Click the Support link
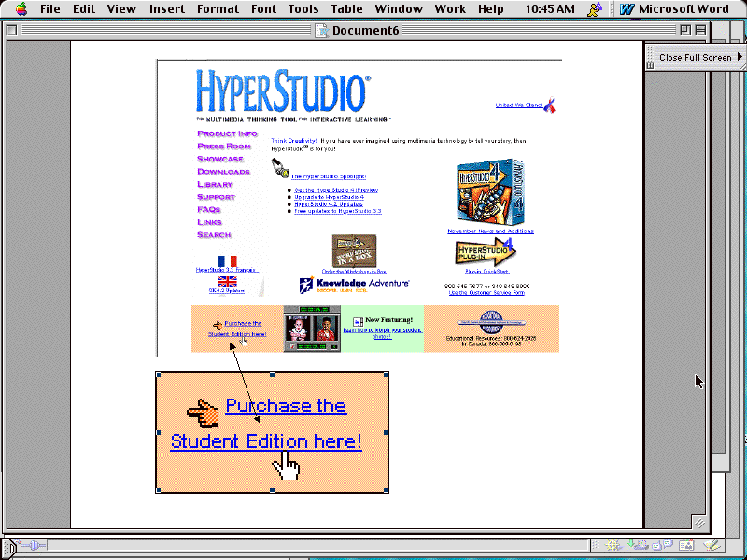 point(217,197)
